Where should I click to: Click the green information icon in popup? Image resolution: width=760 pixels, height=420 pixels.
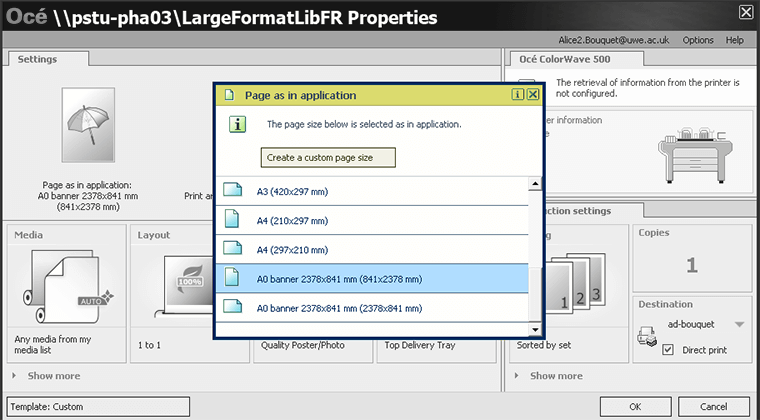click(238, 124)
